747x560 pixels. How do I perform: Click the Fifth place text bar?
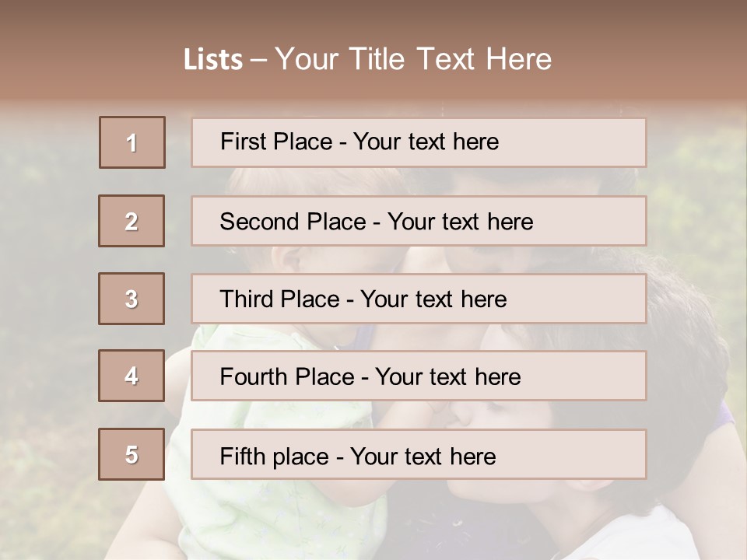419,455
